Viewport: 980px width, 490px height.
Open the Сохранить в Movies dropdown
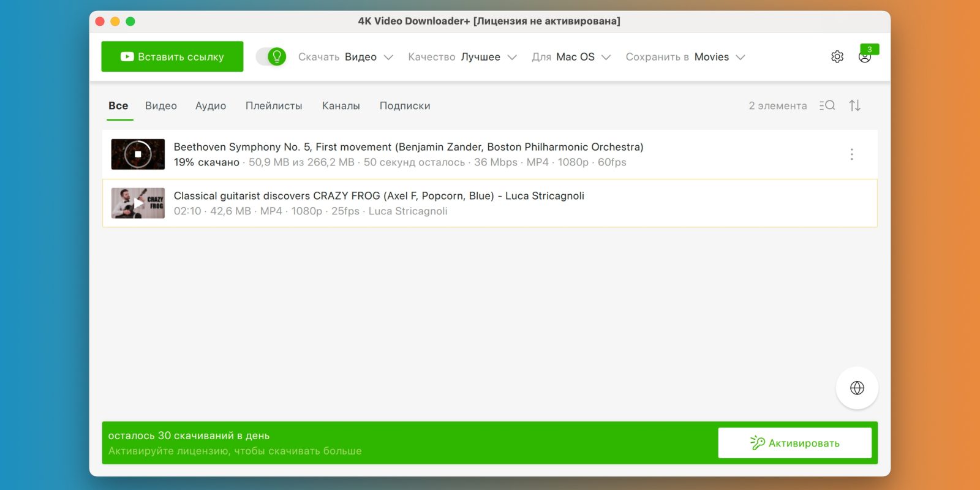[685, 57]
